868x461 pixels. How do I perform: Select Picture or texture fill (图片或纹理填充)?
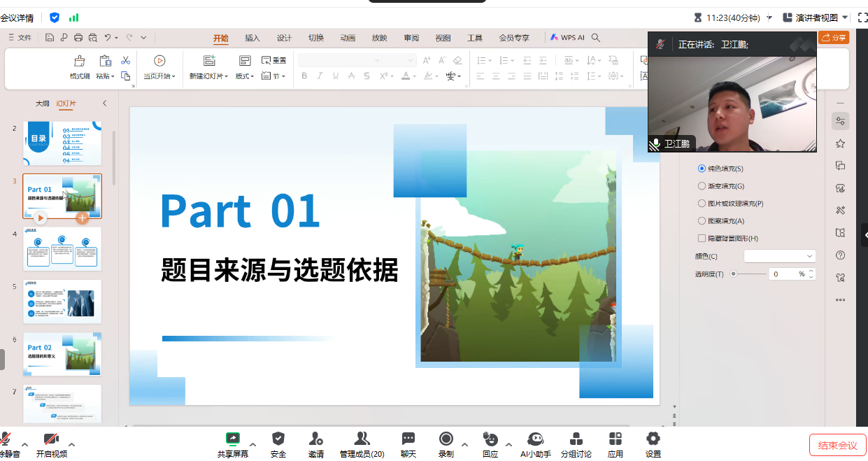click(x=702, y=204)
